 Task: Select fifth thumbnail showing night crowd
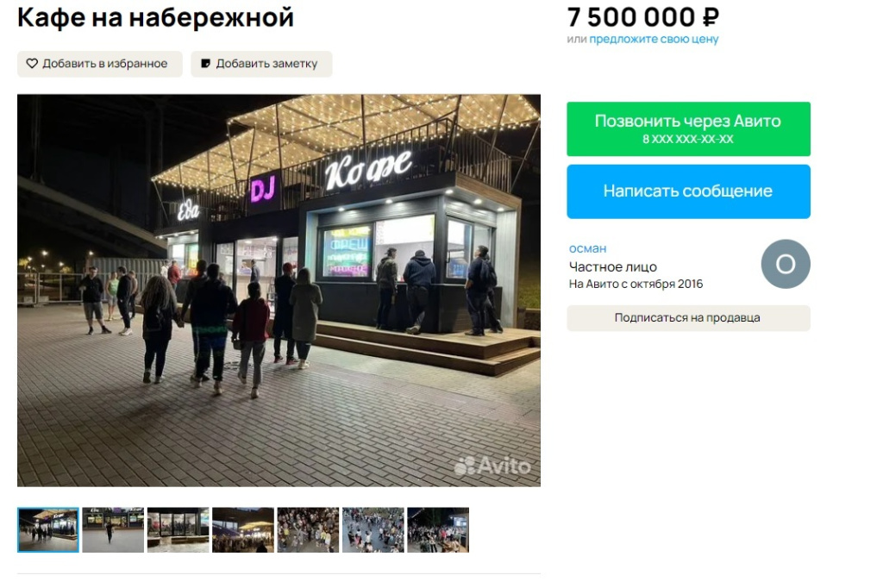click(308, 530)
